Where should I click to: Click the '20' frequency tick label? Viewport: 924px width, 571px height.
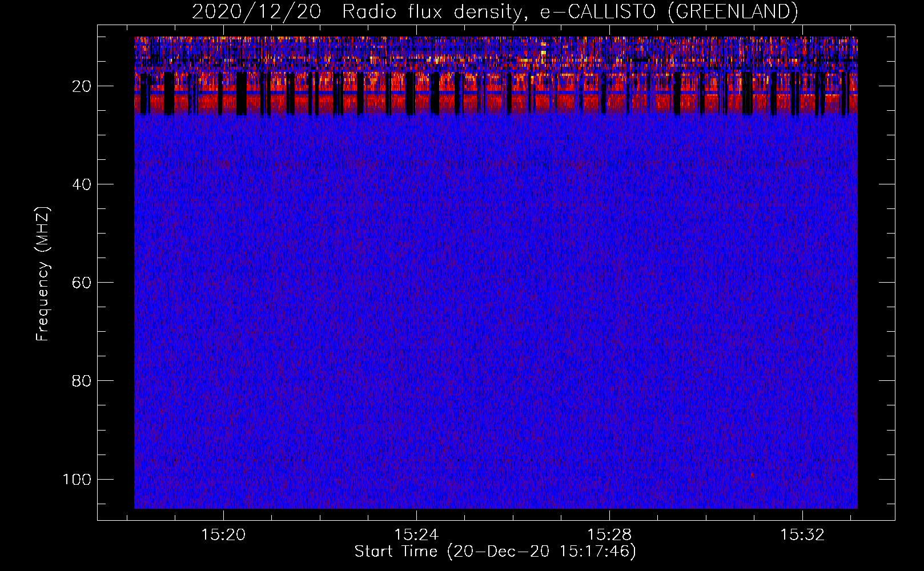(x=82, y=86)
